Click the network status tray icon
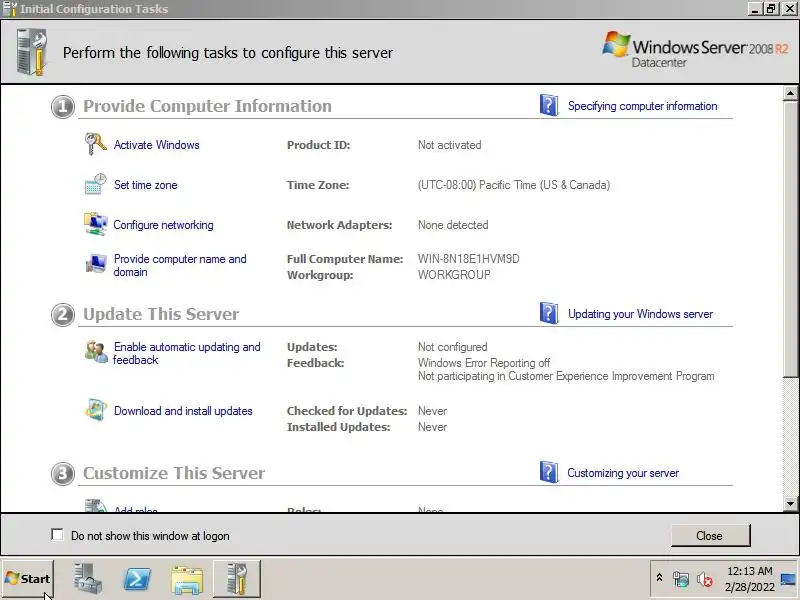This screenshot has width=800, height=600. (681, 579)
